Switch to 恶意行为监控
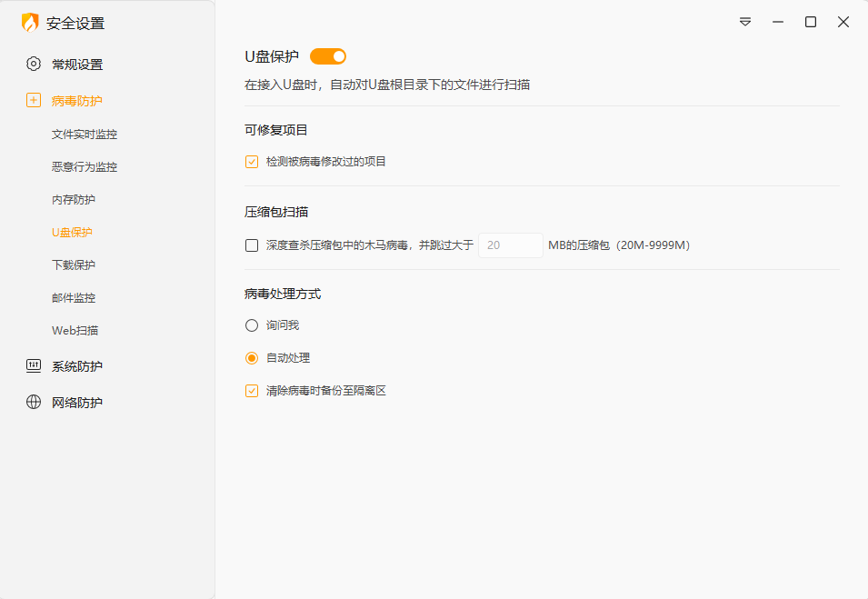Image resolution: width=868 pixels, height=599 pixels. click(x=83, y=166)
